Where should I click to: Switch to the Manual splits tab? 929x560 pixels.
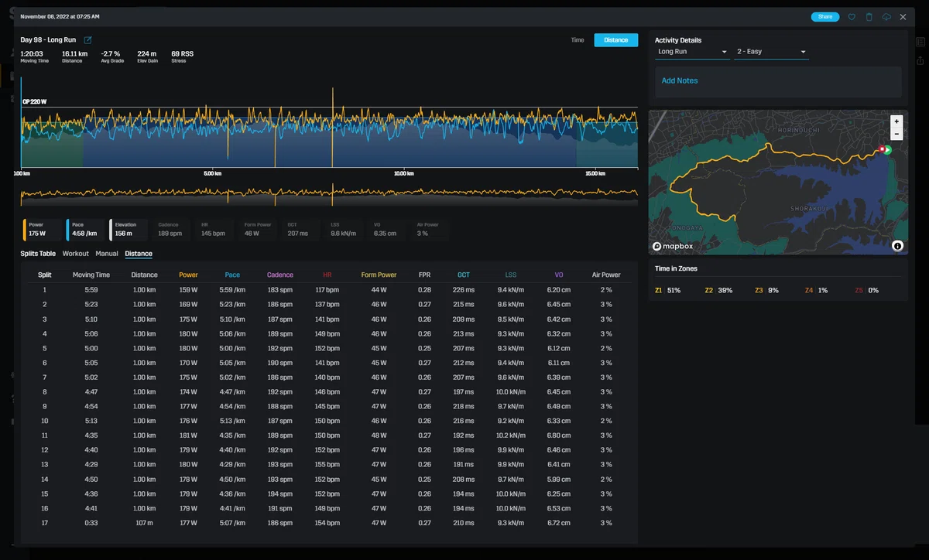pos(107,254)
